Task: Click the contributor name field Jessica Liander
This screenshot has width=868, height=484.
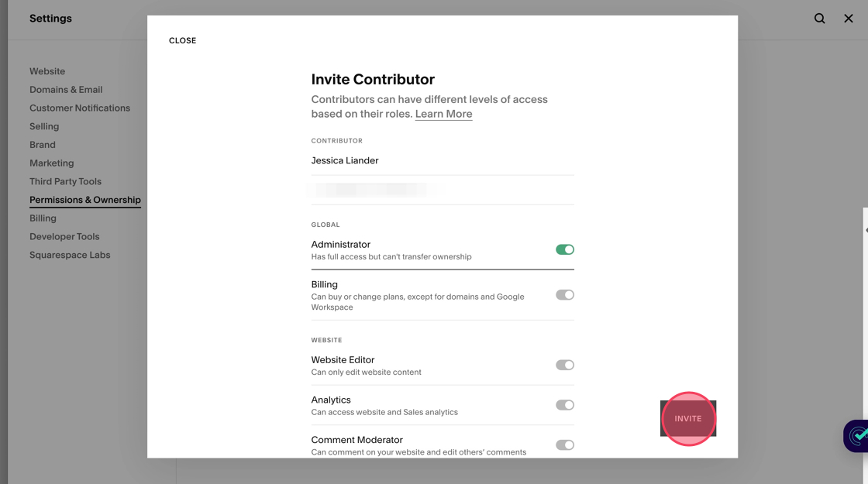Action: coord(442,160)
